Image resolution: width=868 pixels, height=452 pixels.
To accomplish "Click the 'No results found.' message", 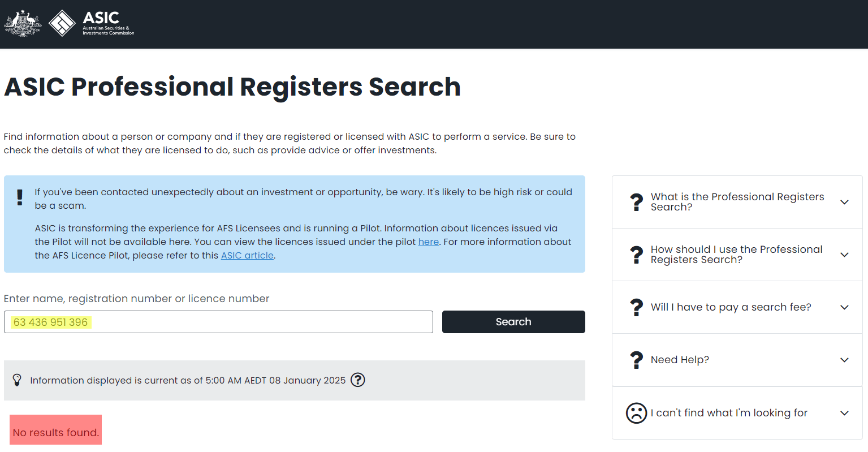I will click(x=56, y=432).
